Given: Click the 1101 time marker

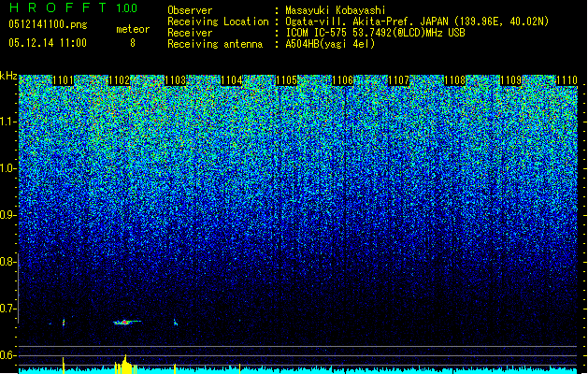Looking at the screenshot, I should 63,80.
